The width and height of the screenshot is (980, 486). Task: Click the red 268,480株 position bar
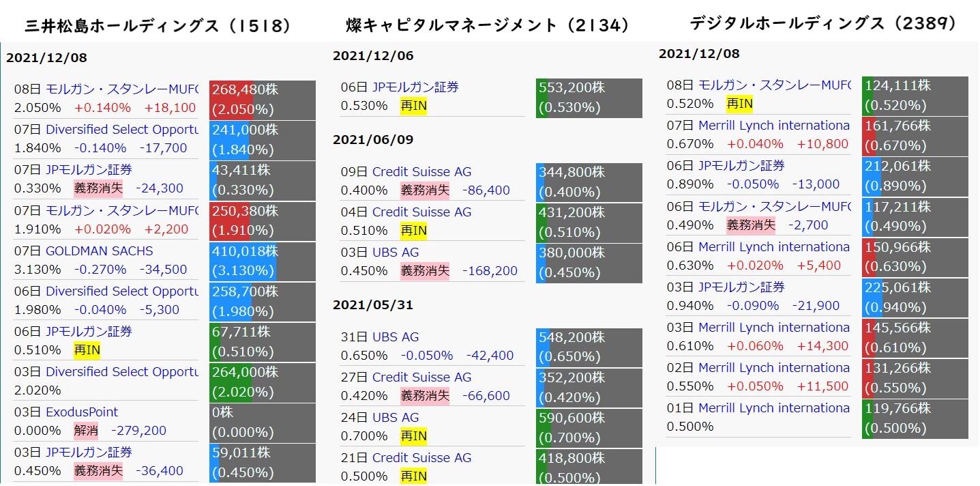263,100
